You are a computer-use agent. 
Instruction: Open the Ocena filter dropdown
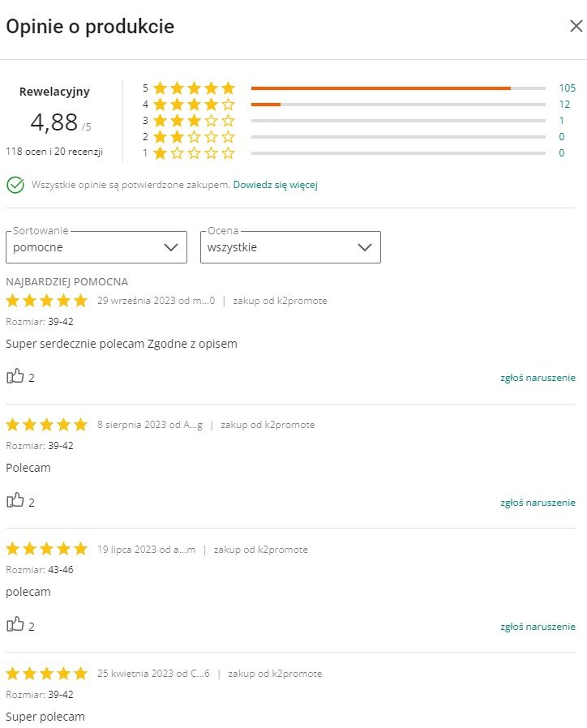tap(290, 247)
